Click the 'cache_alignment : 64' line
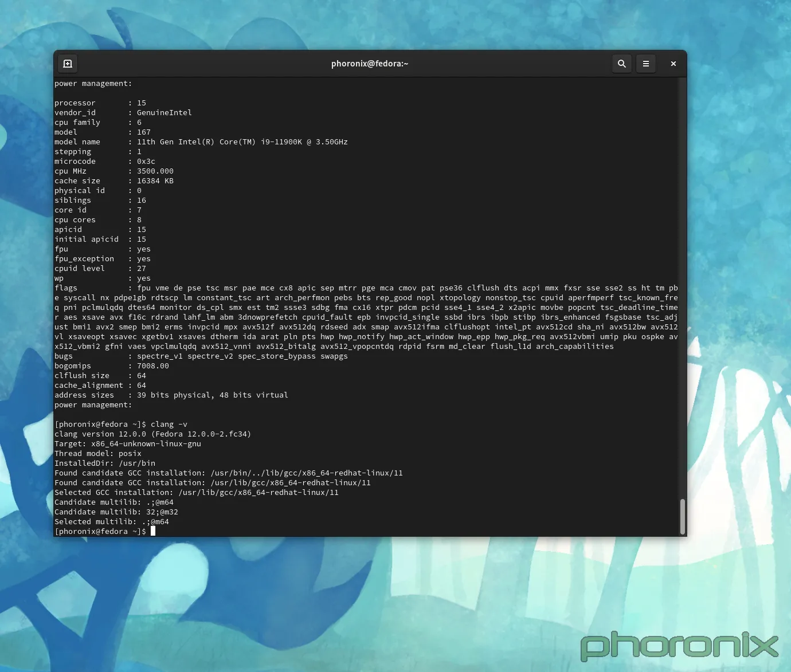Image resolution: width=791 pixels, height=672 pixels. [x=100, y=386]
